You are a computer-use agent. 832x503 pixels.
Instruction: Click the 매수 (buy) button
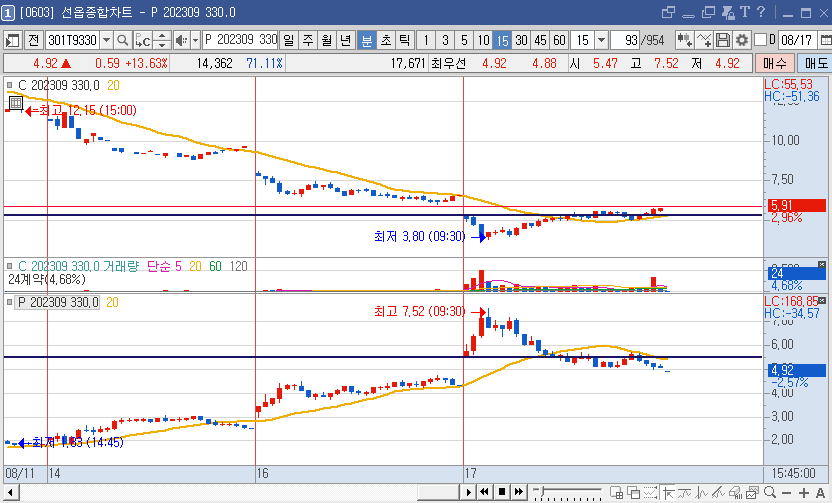click(x=775, y=64)
